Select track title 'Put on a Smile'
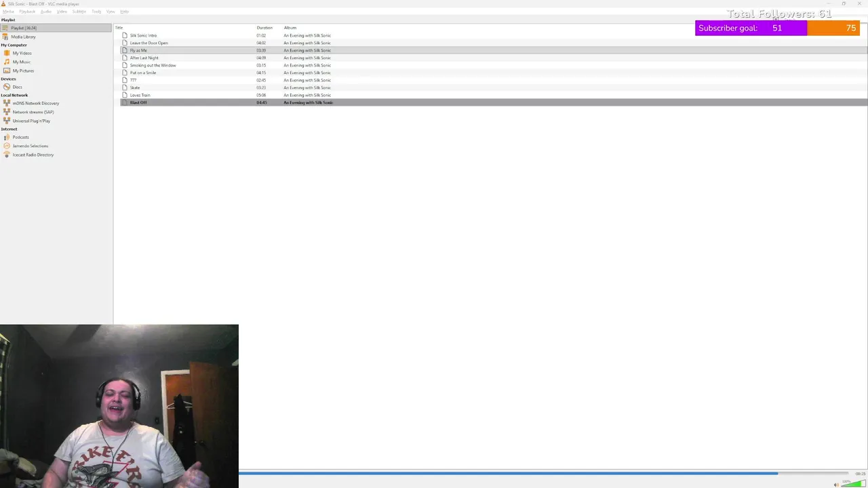This screenshot has height=488, width=868. click(x=143, y=73)
